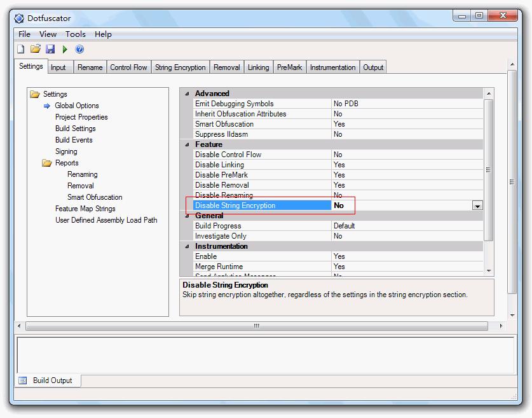This screenshot has width=532, height=418.
Task: Select Build Settings in the tree
Action: point(75,129)
